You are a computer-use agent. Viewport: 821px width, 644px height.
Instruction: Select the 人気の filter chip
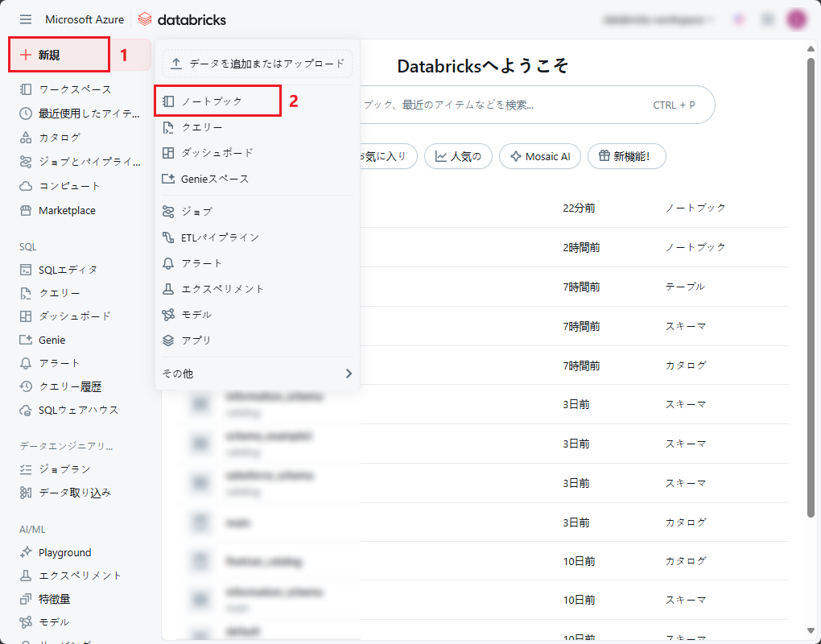coord(458,156)
